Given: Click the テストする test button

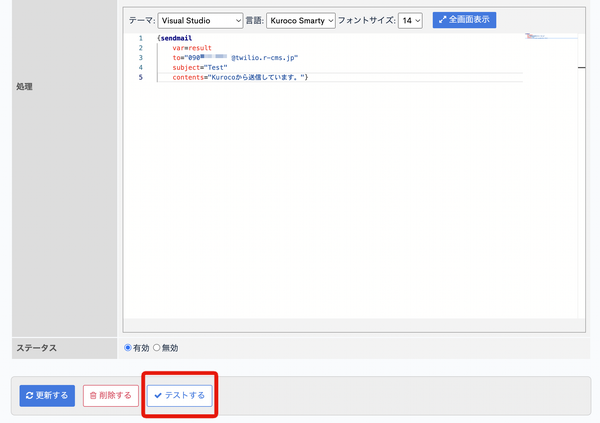Looking at the screenshot, I should click(x=179, y=395).
